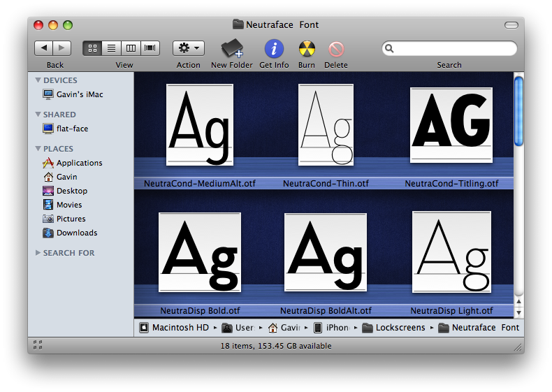Toggle toolbar with the pill button
The width and height of the screenshot is (552, 392).
click(511, 25)
